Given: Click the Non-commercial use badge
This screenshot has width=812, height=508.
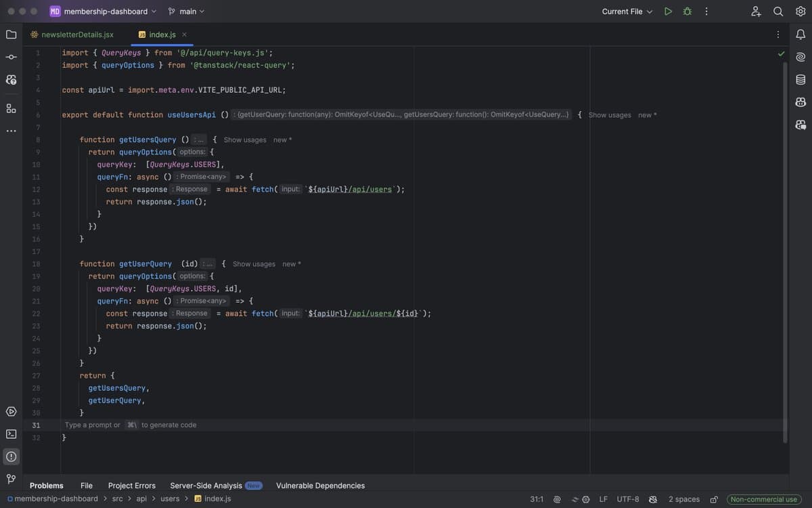Looking at the screenshot, I should (x=763, y=499).
